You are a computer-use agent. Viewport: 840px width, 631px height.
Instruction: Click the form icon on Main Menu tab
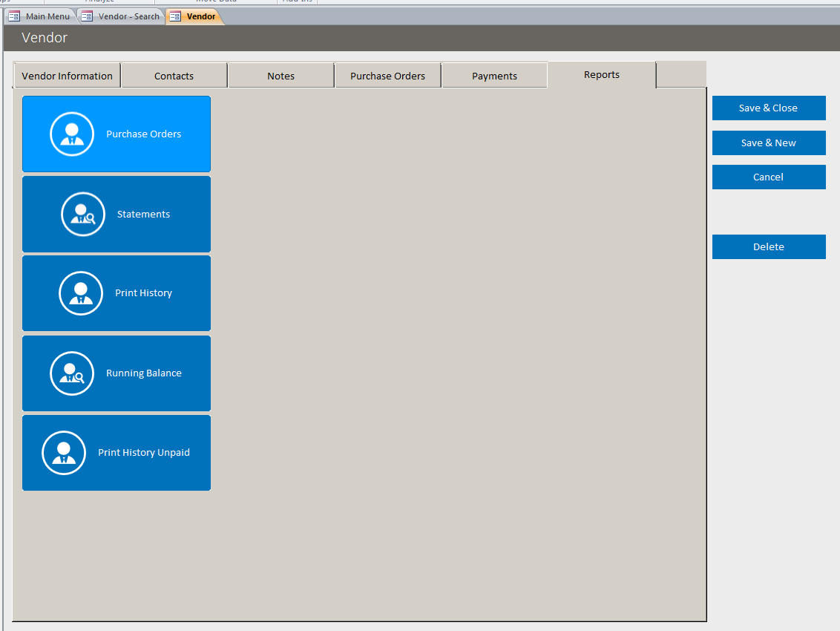[14, 16]
